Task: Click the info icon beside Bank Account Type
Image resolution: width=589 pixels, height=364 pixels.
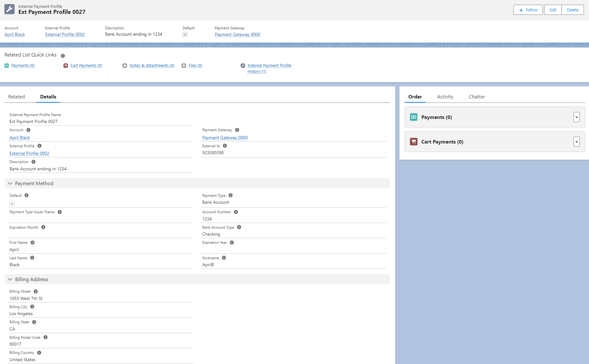Action: click(x=239, y=227)
